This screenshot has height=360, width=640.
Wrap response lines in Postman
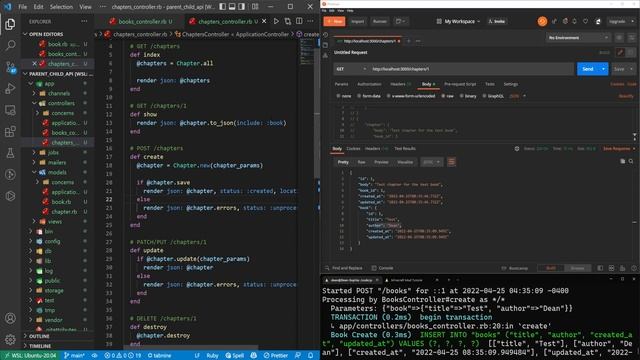[451, 162]
